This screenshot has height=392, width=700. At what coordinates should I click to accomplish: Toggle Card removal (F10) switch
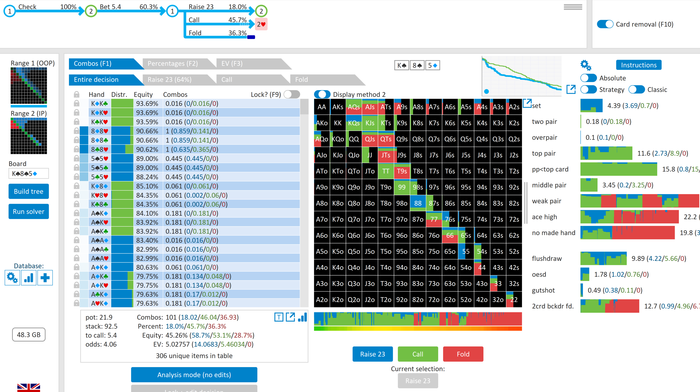click(x=605, y=24)
